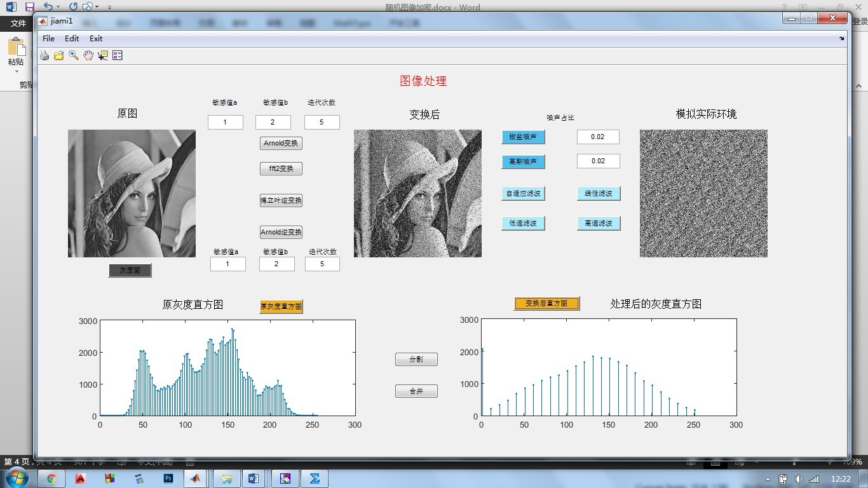Click the 傅立叶逆变换 button
Image resolution: width=868 pixels, height=488 pixels.
(x=281, y=200)
